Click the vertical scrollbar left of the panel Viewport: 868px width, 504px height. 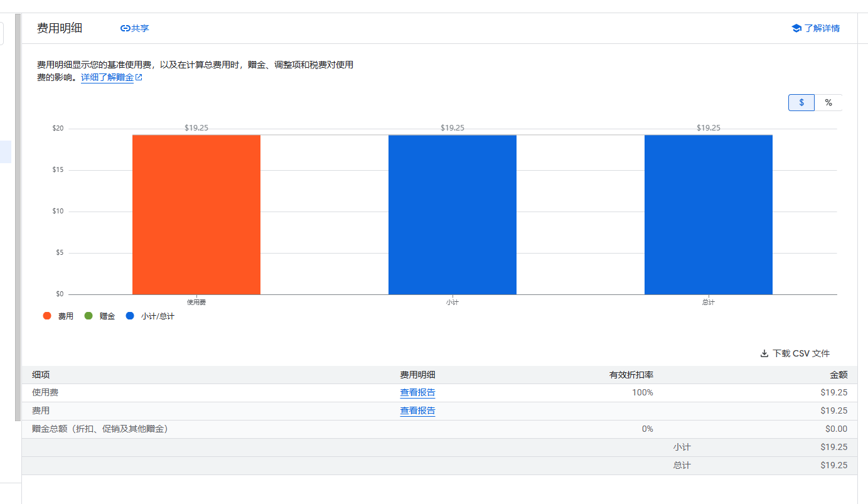pos(18,217)
